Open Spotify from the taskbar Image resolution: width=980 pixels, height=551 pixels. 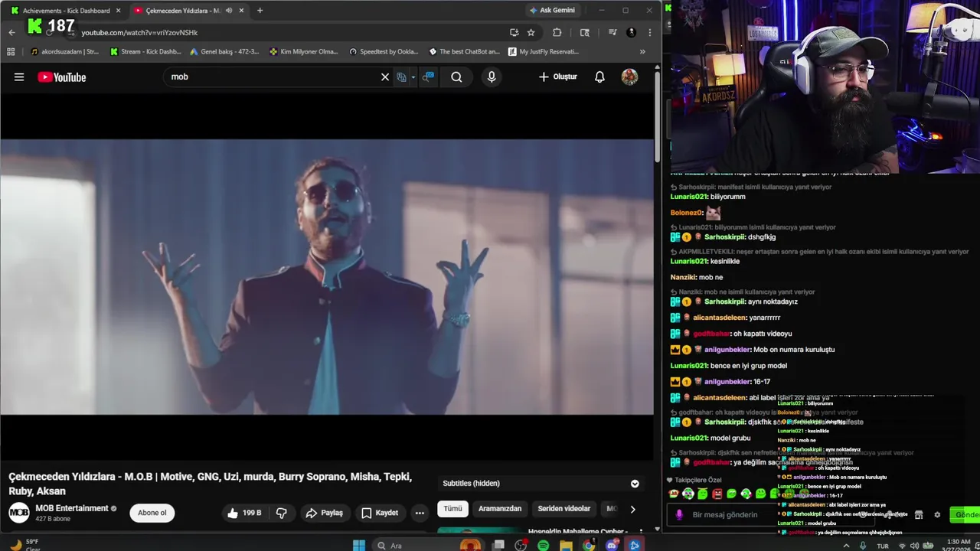tap(543, 545)
